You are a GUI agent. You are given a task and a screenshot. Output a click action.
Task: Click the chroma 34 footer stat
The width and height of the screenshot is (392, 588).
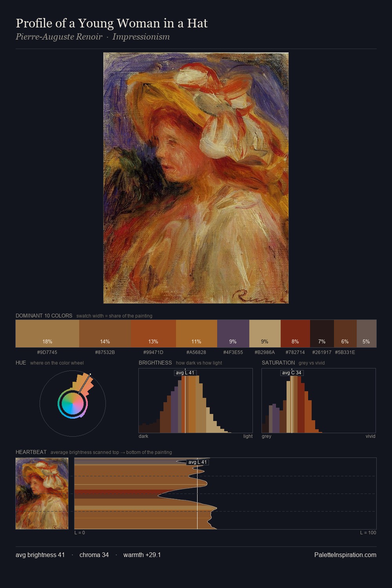point(94,555)
